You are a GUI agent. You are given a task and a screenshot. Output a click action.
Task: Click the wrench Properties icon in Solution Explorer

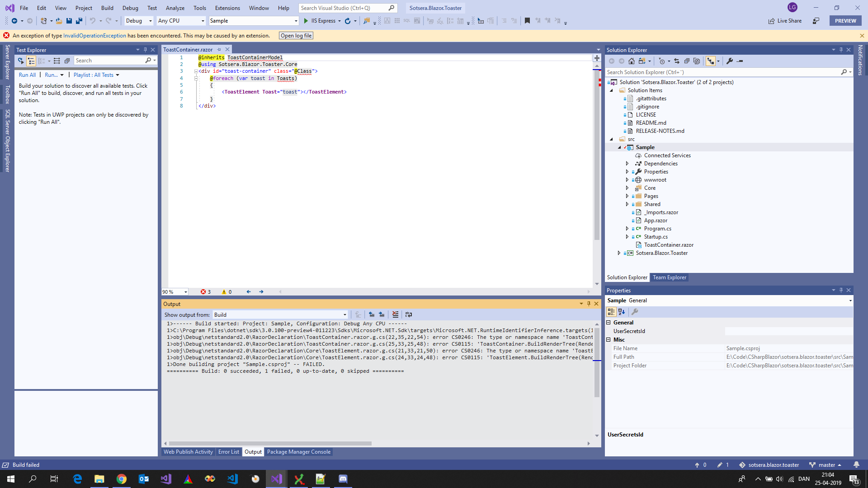click(x=730, y=61)
